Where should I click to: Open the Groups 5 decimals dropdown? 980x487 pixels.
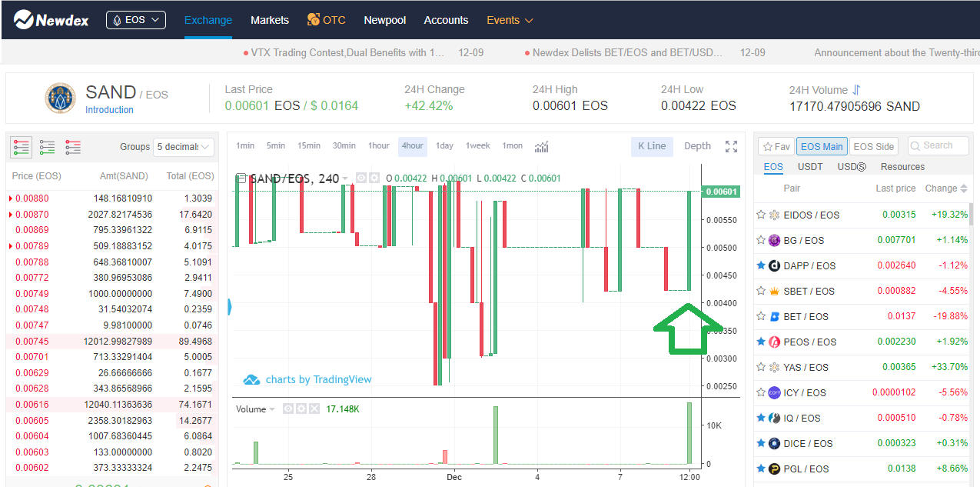click(x=184, y=146)
